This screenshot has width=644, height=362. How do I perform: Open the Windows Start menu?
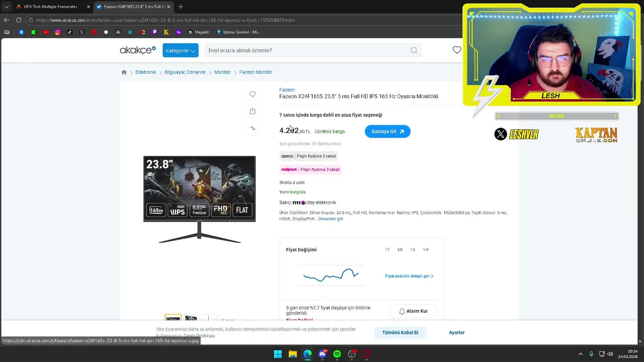click(278, 354)
